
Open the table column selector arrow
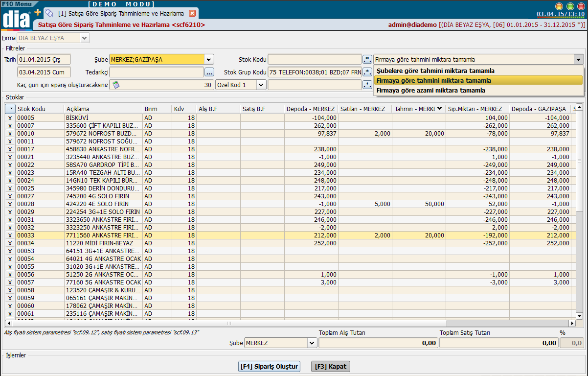coord(10,109)
